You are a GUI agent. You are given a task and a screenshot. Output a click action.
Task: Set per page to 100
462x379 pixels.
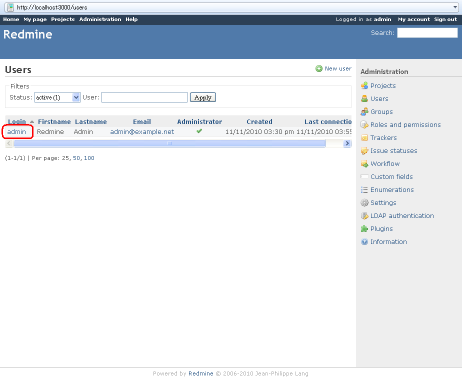pyautogui.click(x=89, y=158)
